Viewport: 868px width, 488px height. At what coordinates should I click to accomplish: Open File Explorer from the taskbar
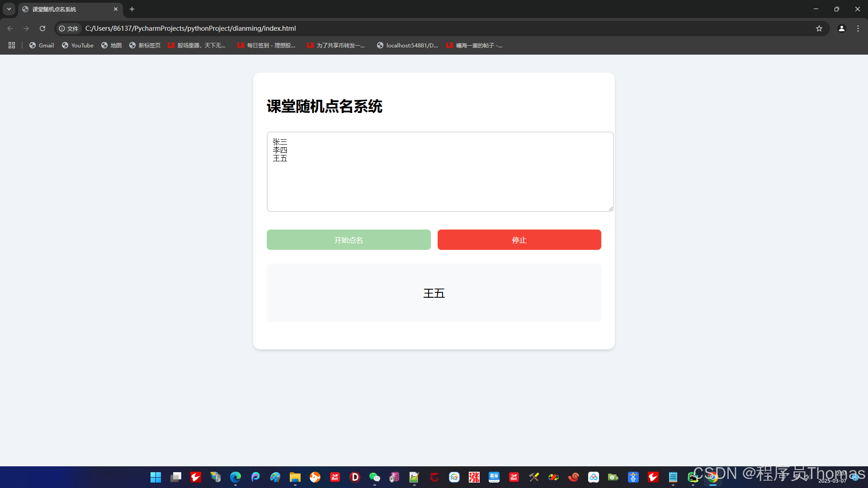point(295,477)
